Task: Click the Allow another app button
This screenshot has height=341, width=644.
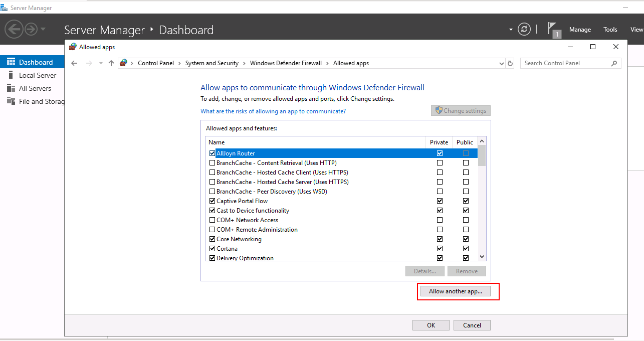Action: pos(456,291)
